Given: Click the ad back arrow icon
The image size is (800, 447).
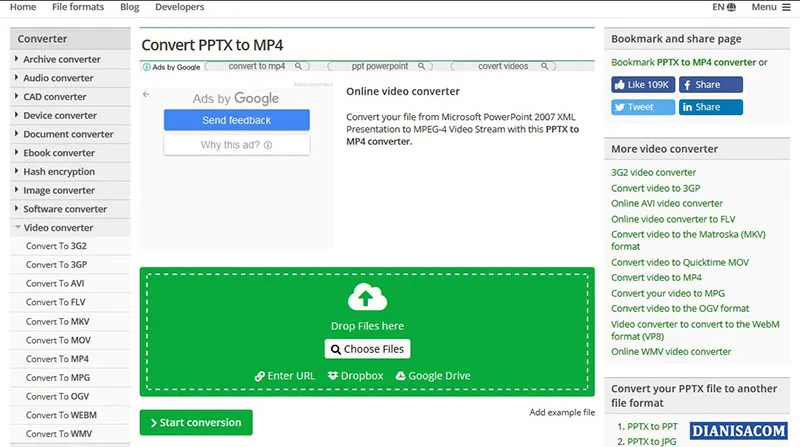Looking at the screenshot, I should (146, 94).
